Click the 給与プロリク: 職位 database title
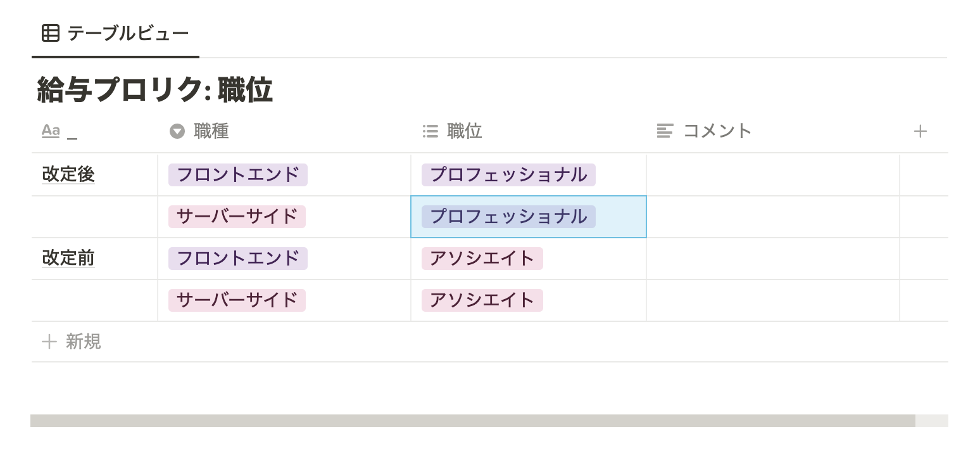 point(155,90)
